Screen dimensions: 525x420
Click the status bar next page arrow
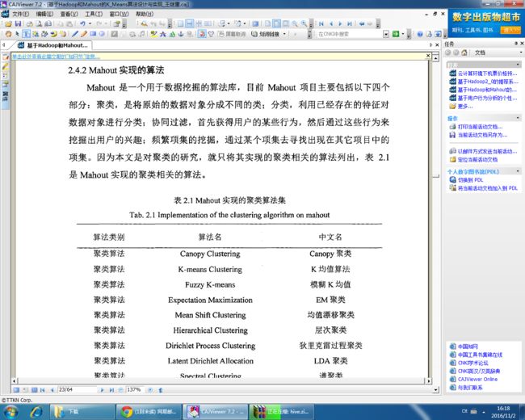tap(102, 390)
